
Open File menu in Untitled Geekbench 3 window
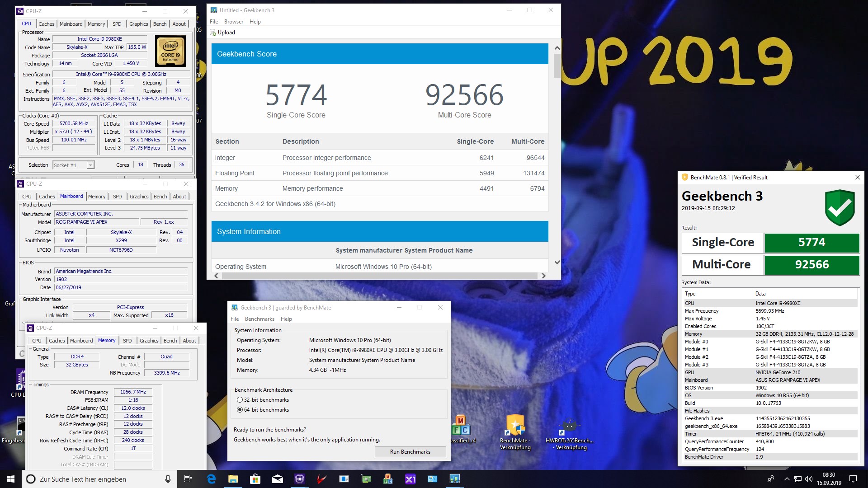coord(214,22)
